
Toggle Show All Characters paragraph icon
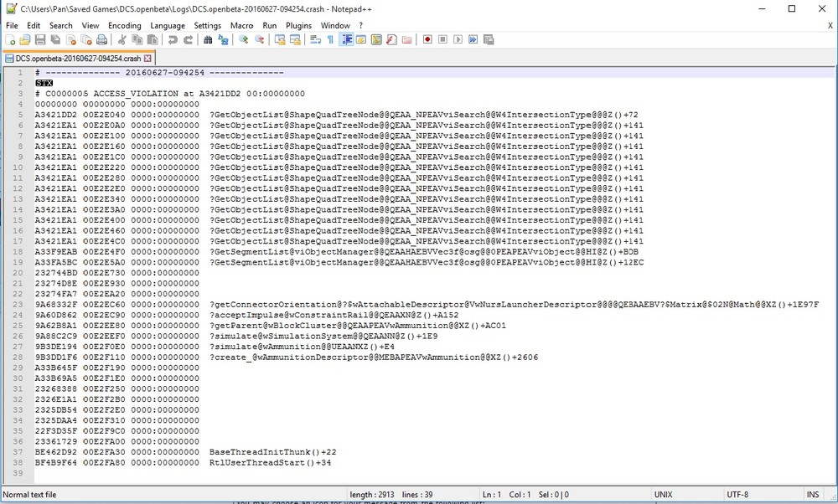[x=330, y=39]
